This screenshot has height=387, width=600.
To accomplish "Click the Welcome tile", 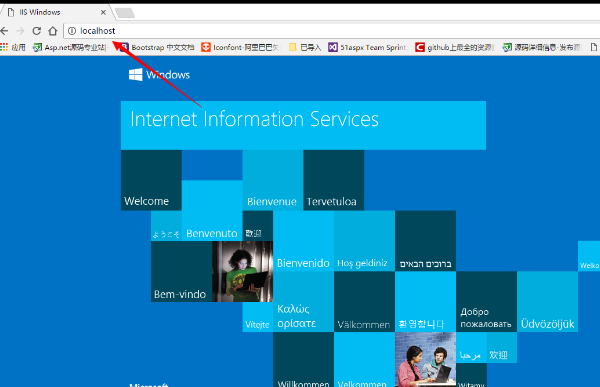I will 151,180.
